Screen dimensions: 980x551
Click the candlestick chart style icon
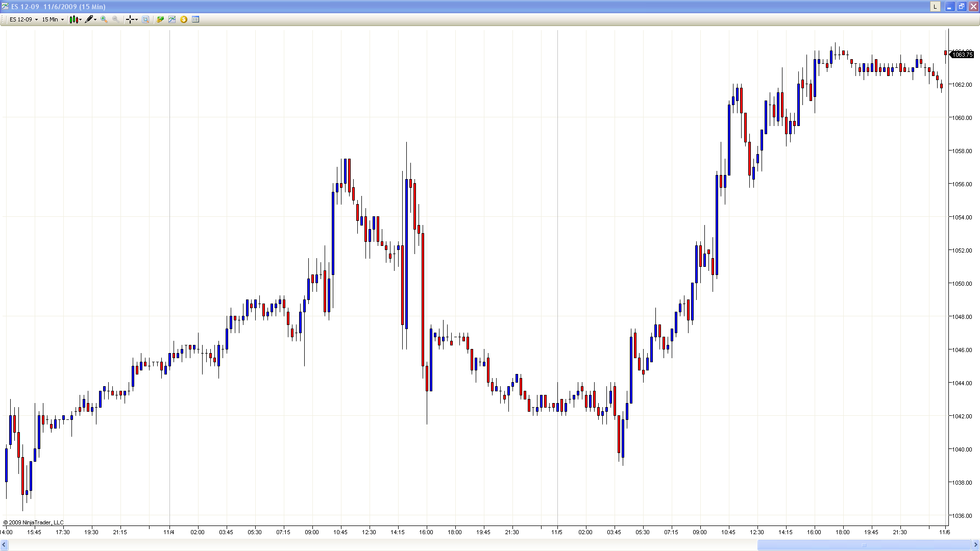[x=74, y=19]
